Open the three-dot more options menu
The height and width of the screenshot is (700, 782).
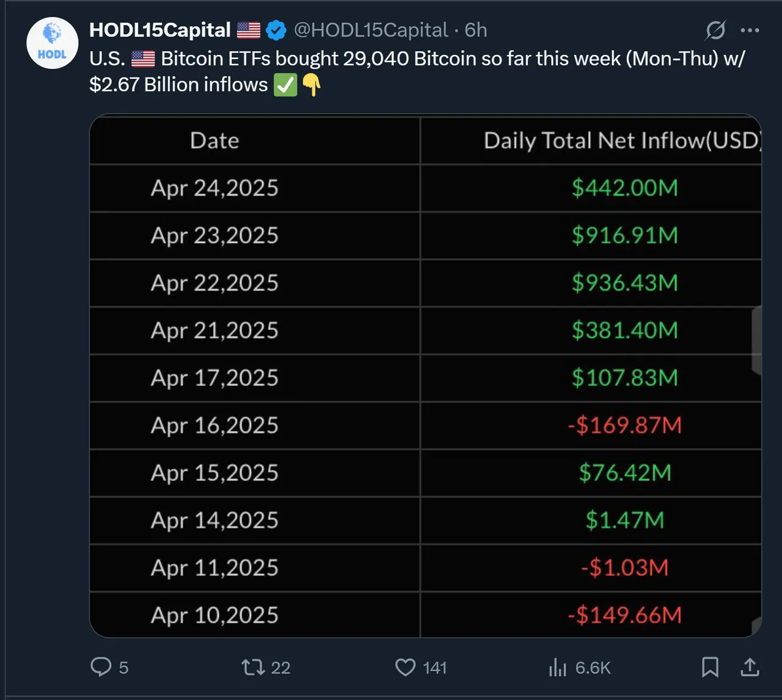tap(750, 30)
